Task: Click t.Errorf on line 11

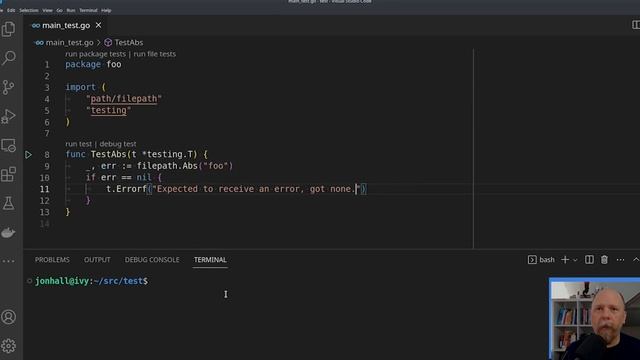Action: click(x=126, y=189)
